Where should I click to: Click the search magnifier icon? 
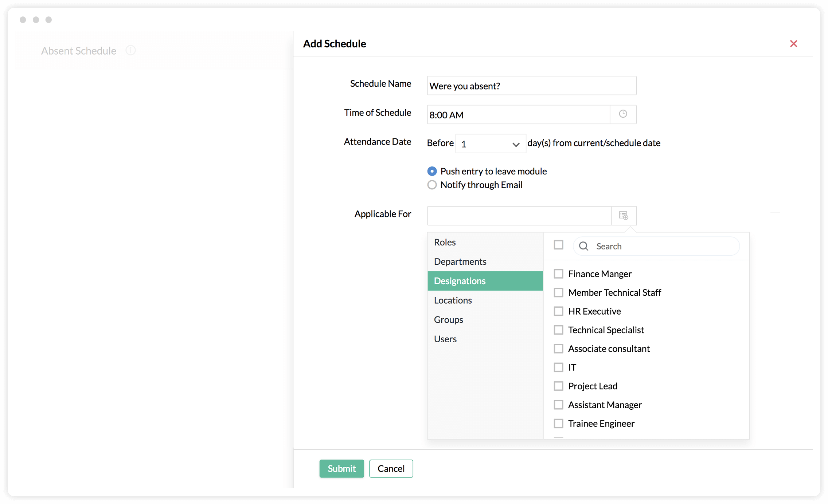click(x=584, y=246)
